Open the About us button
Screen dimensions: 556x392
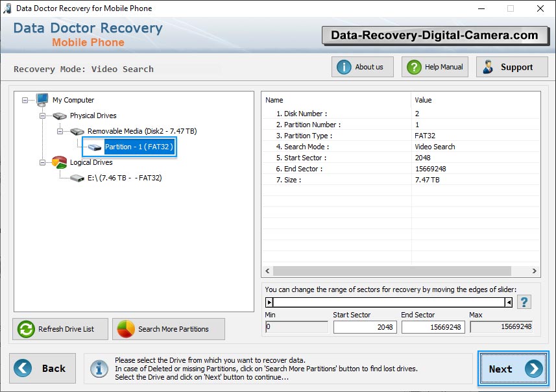[363, 67]
